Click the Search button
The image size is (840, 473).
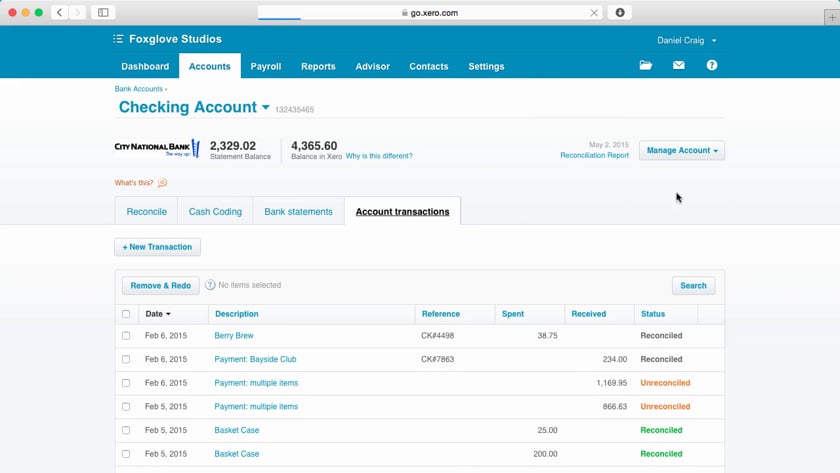[693, 286]
